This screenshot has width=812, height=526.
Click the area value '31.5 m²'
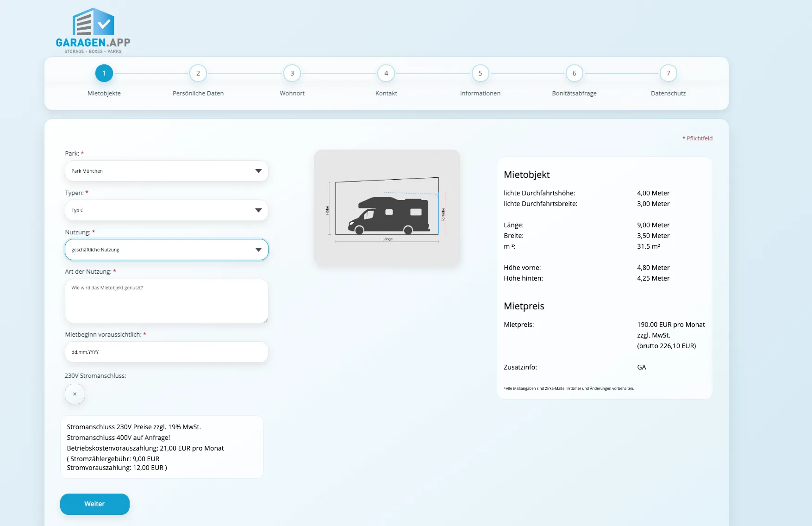(649, 246)
